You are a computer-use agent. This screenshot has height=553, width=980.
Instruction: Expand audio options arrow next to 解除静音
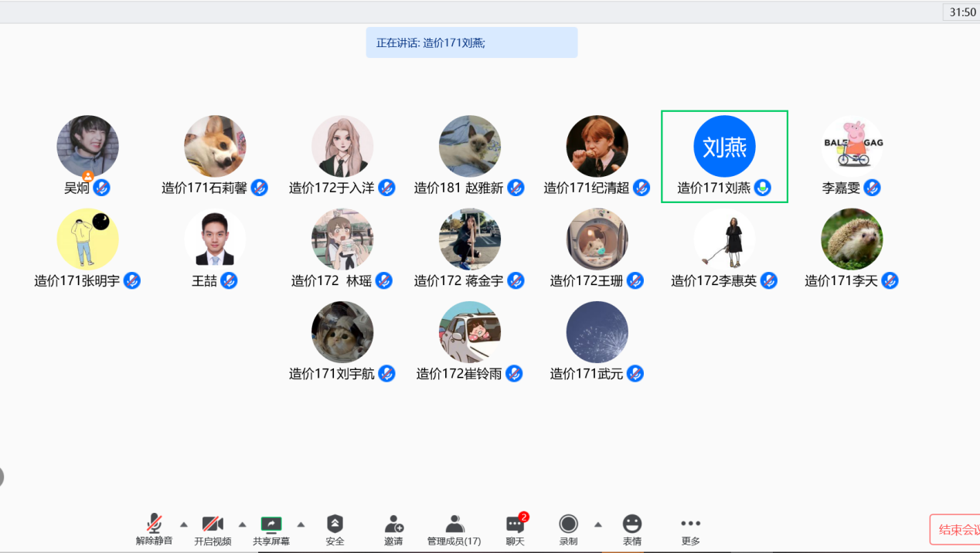pyautogui.click(x=184, y=524)
